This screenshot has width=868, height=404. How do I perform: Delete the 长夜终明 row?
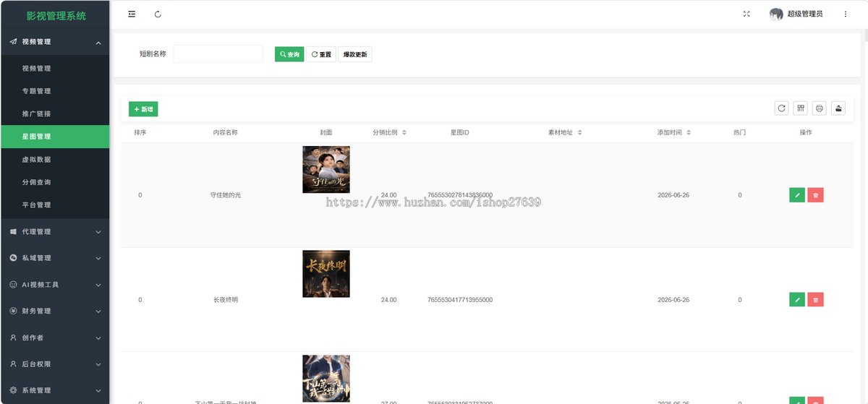tap(815, 299)
